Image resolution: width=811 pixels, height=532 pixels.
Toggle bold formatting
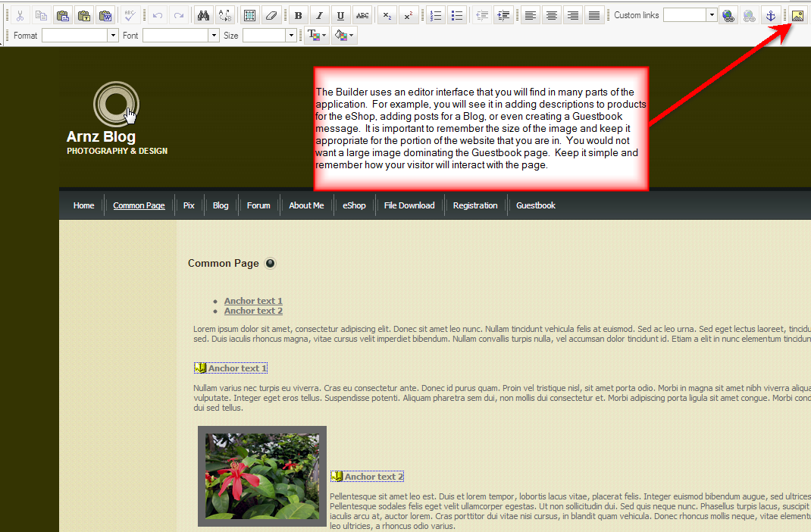click(298, 16)
